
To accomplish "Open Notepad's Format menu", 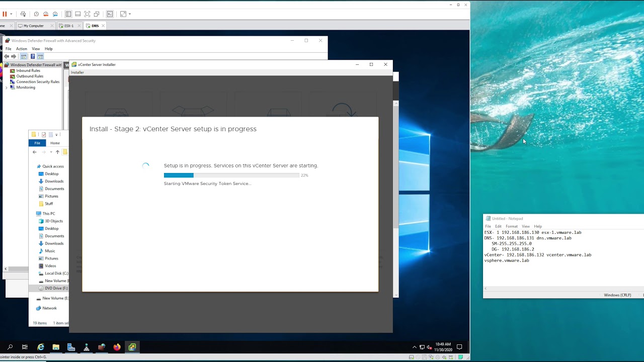I will pos(512,226).
